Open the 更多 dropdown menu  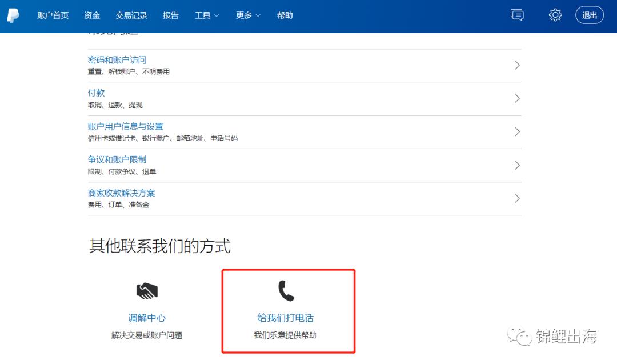247,15
